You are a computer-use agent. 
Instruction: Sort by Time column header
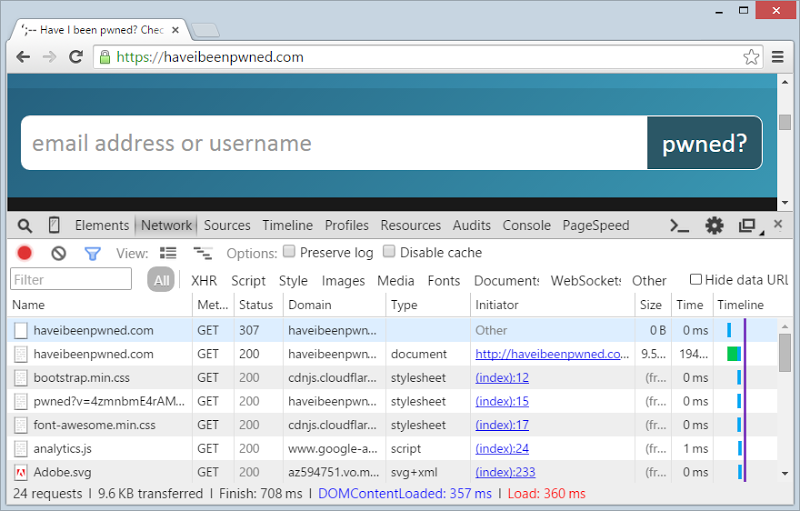[692, 305]
